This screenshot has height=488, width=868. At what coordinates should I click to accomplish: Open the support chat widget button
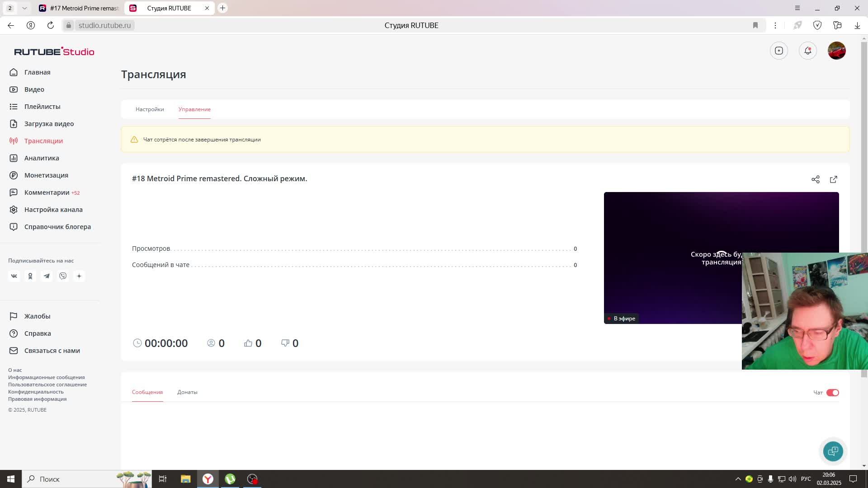(833, 451)
